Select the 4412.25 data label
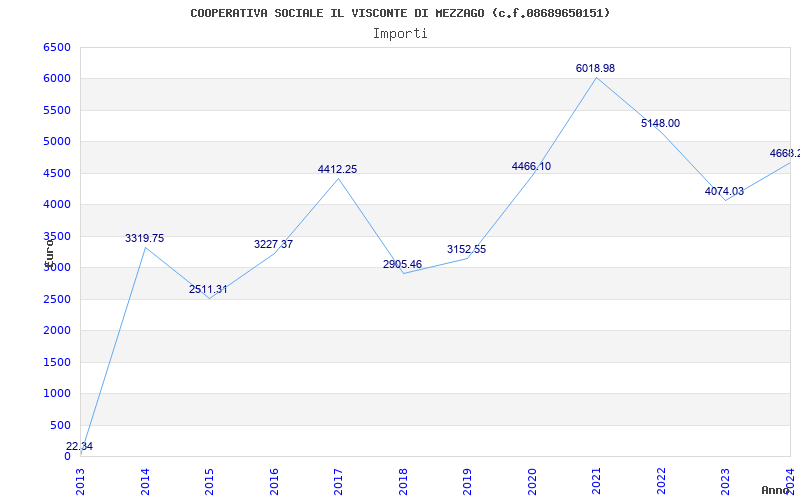This screenshot has width=800, height=500. click(x=337, y=169)
